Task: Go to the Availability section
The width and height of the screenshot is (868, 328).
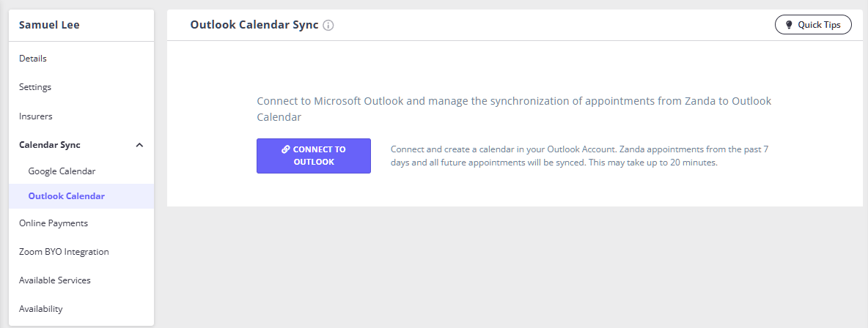Action: (x=41, y=309)
